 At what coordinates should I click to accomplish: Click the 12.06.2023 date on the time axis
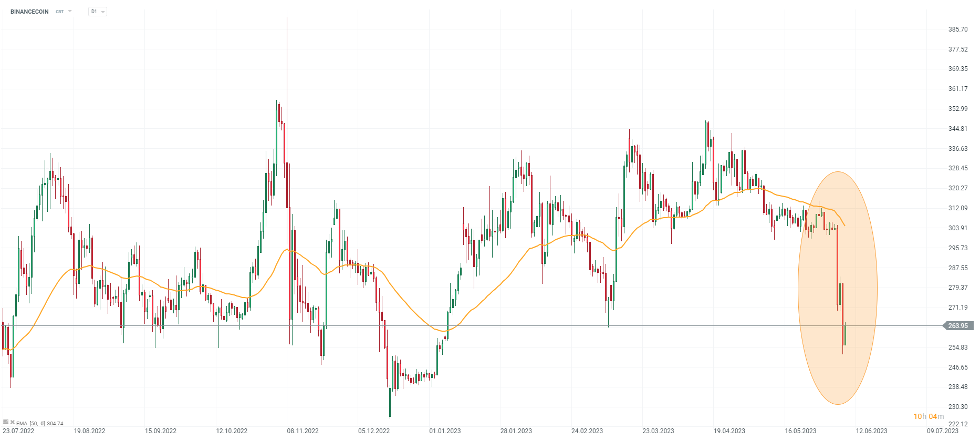coord(871,431)
